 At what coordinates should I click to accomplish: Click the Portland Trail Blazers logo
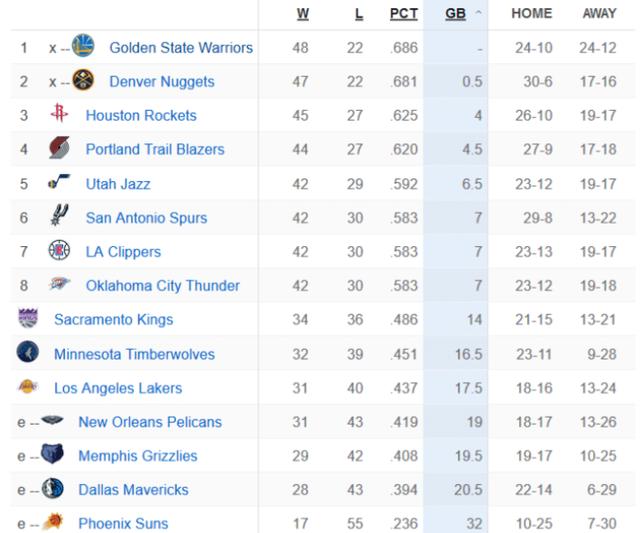pos(59,147)
